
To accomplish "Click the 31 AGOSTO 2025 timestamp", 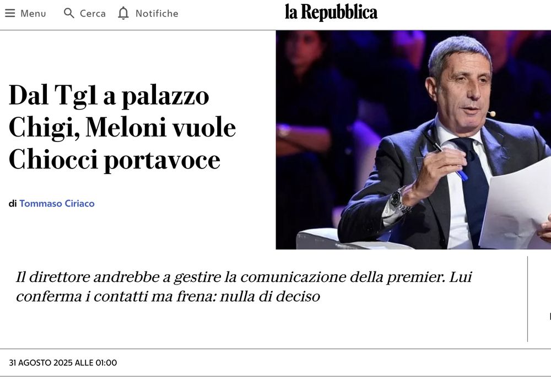I will 63,362.
